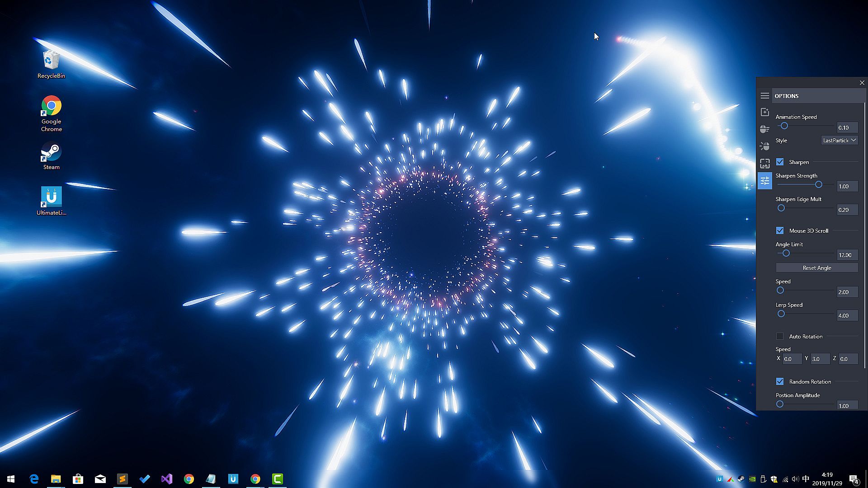Close the Options panel
The image size is (868, 488).
tap(862, 83)
